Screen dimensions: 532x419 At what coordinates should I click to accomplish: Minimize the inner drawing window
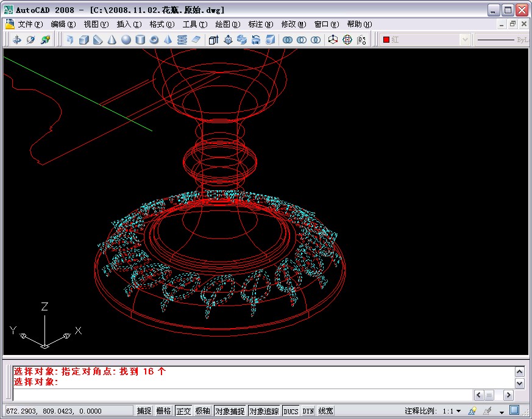pyautogui.click(x=502, y=24)
